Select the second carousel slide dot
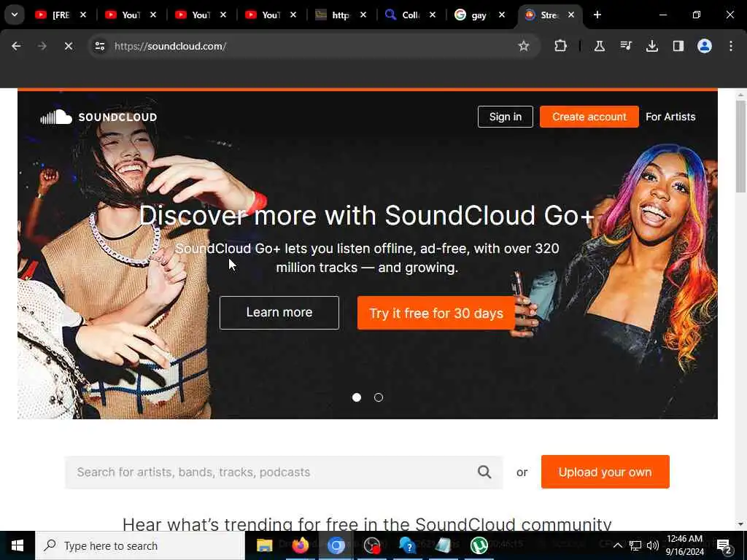The height and width of the screenshot is (560, 747). [x=379, y=397]
